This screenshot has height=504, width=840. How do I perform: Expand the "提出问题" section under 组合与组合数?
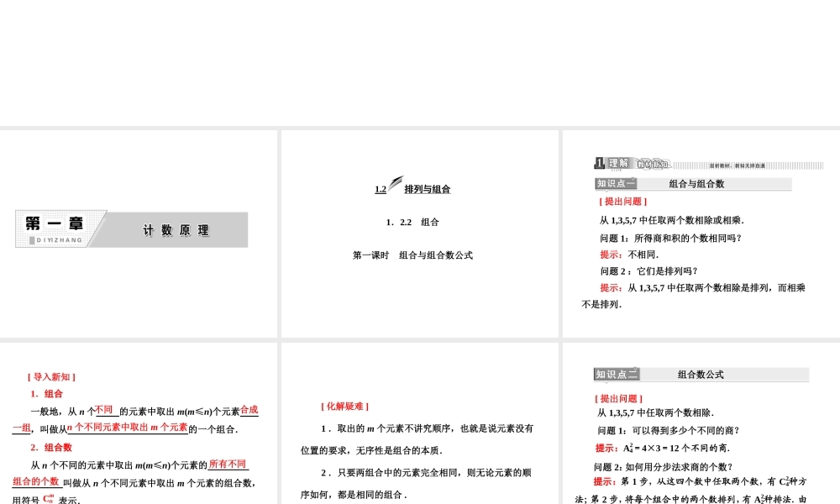[x=623, y=201]
